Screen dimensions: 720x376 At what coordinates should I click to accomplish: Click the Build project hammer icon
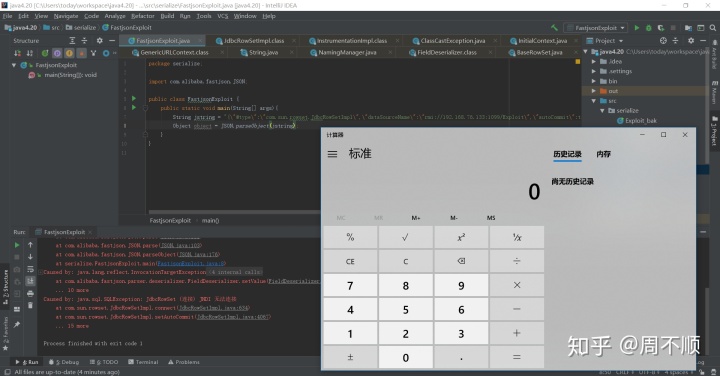pos(554,28)
